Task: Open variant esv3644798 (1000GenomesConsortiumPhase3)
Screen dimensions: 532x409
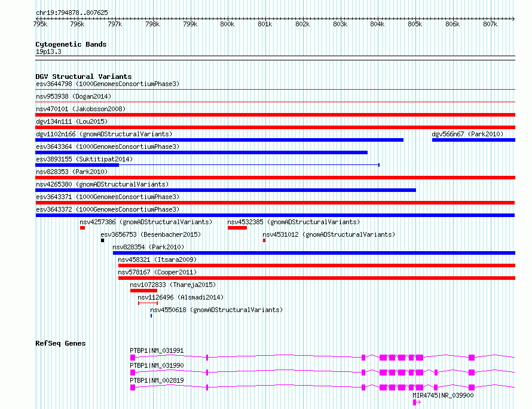Action: (x=108, y=84)
